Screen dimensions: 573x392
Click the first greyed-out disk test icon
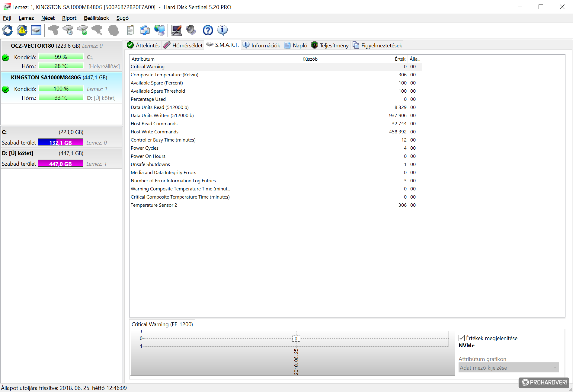[x=53, y=30]
